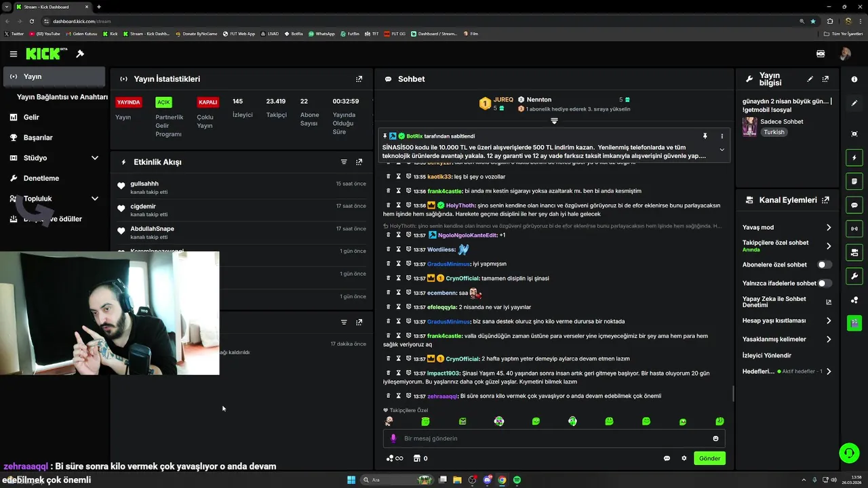Open Yasaklanmış kelimeler arrow
The height and width of the screenshot is (488, 868).
click(828, 339)
